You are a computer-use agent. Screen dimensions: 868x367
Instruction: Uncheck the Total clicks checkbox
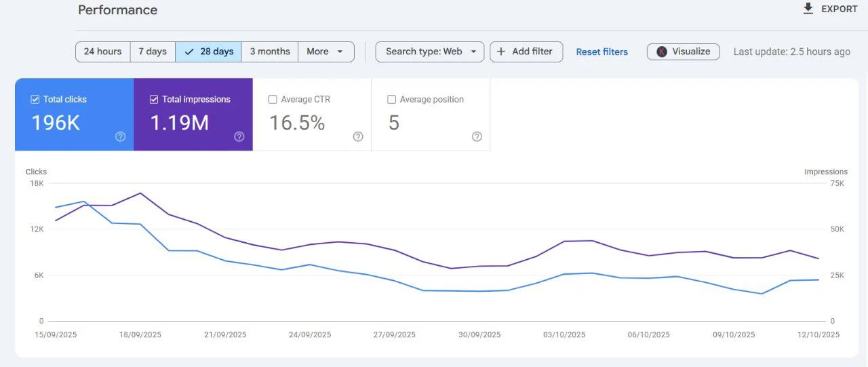tap(35, 99)
